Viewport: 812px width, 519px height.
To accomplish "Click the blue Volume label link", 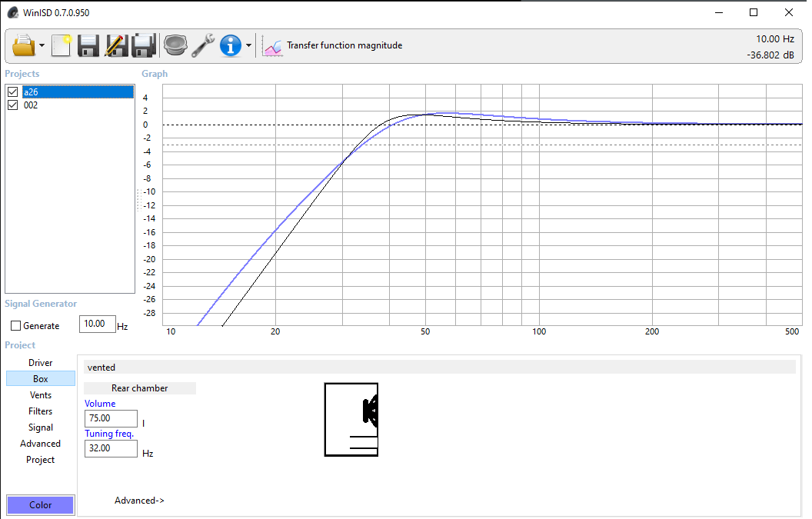I will pyautogui.click(x=100, y=404).
